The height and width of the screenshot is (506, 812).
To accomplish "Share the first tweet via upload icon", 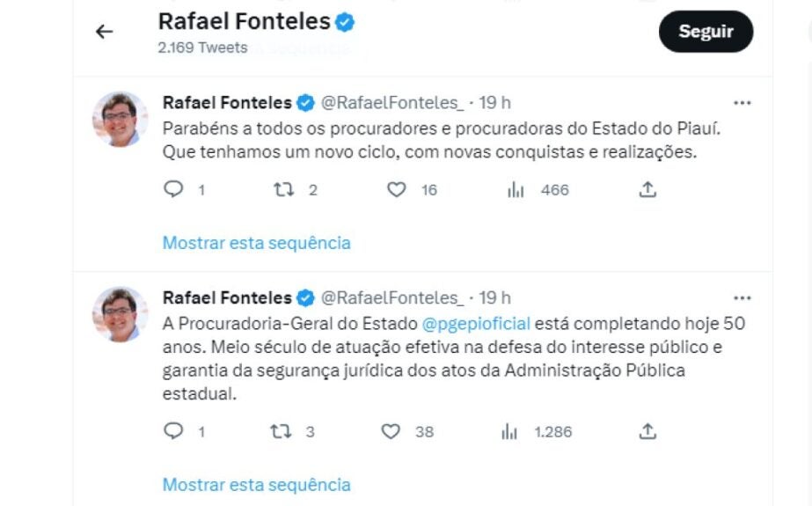I will coord(647,189).
